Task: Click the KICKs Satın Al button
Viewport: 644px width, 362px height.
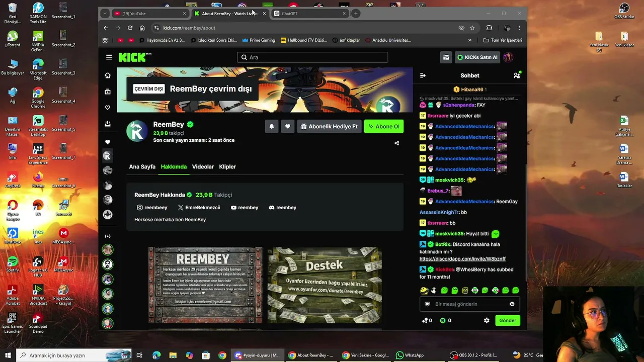Action: tap(477, 57)
